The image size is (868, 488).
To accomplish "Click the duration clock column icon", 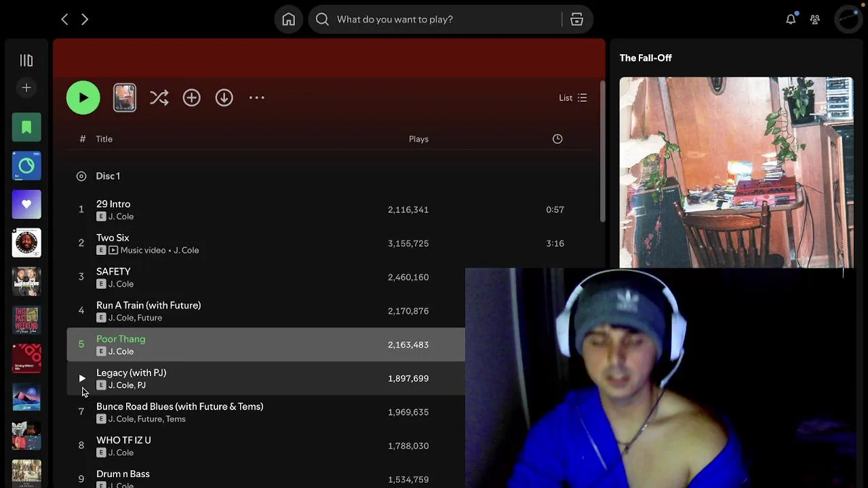I will point(557,139).
